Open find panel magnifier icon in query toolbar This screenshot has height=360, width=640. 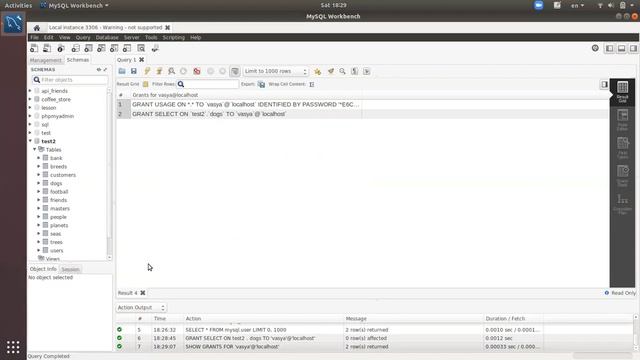(342, 71)
